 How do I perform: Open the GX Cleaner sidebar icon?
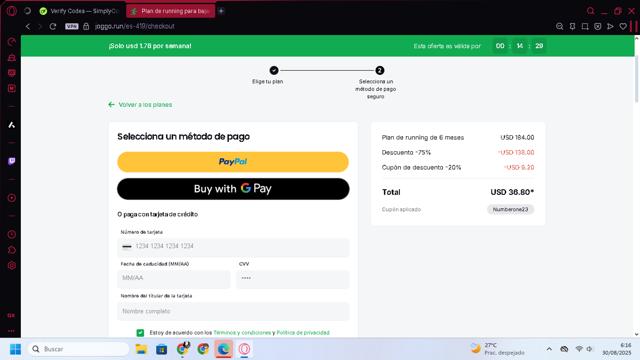click(11, 58)
